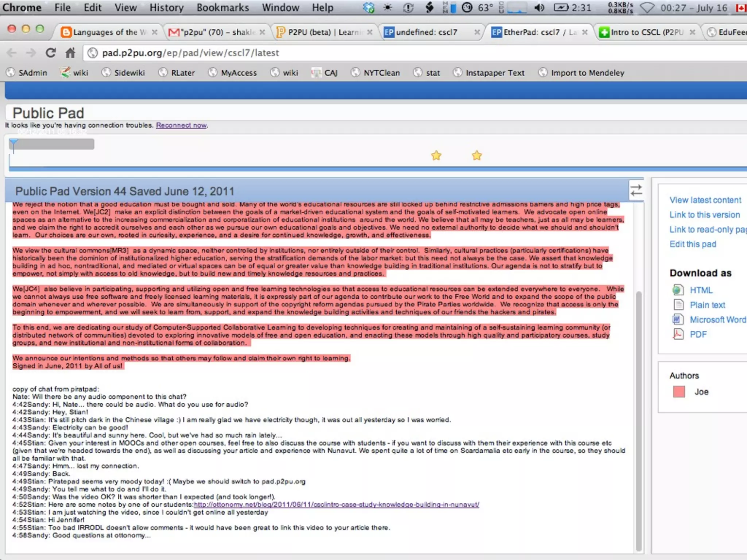Go to the home page via house icon
The height and width of the screenshot is (560, 747).
[x=70, y=53]
